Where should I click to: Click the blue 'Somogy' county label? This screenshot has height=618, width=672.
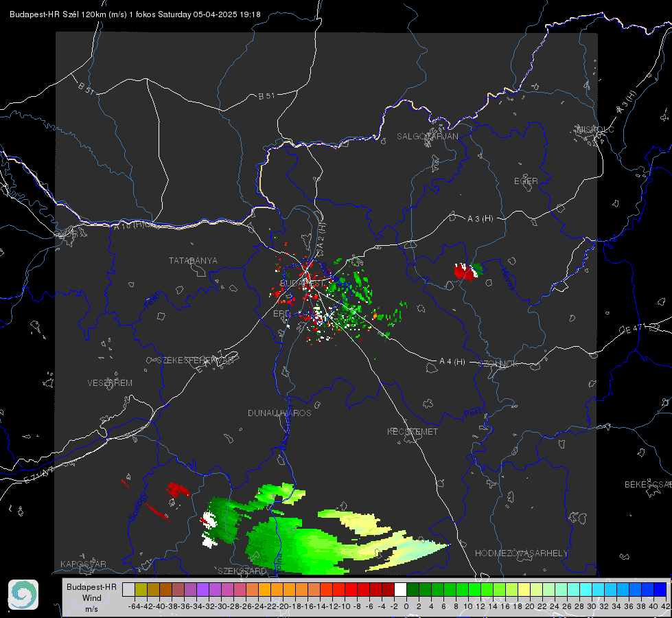(138, 507)
